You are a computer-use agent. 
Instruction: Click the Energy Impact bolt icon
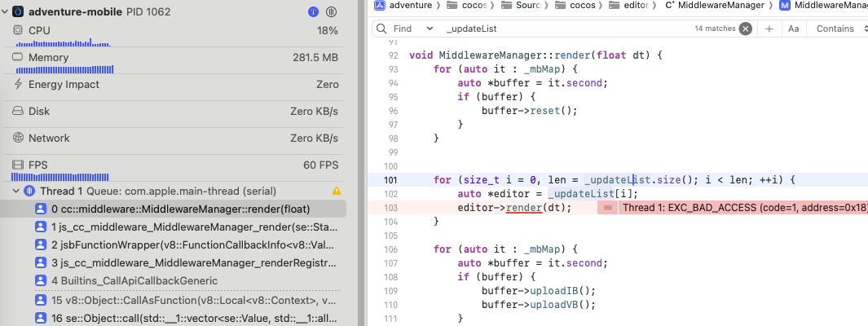tap(18, 84)
